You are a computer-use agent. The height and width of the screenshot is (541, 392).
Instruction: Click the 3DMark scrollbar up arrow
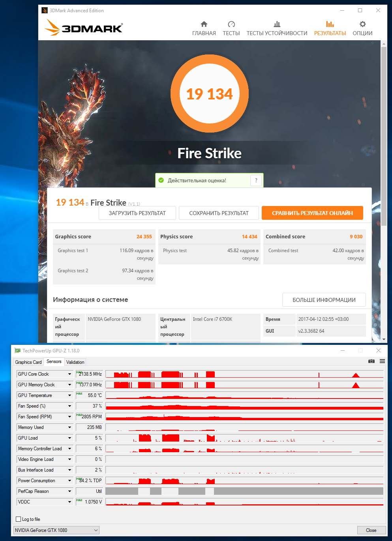pyautogui.click(x=384, y=43)
